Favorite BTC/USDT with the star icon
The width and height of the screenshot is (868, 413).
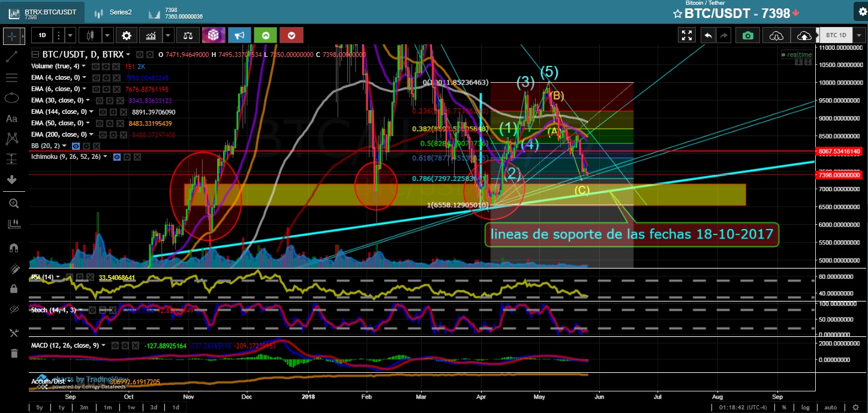(677, 14)
